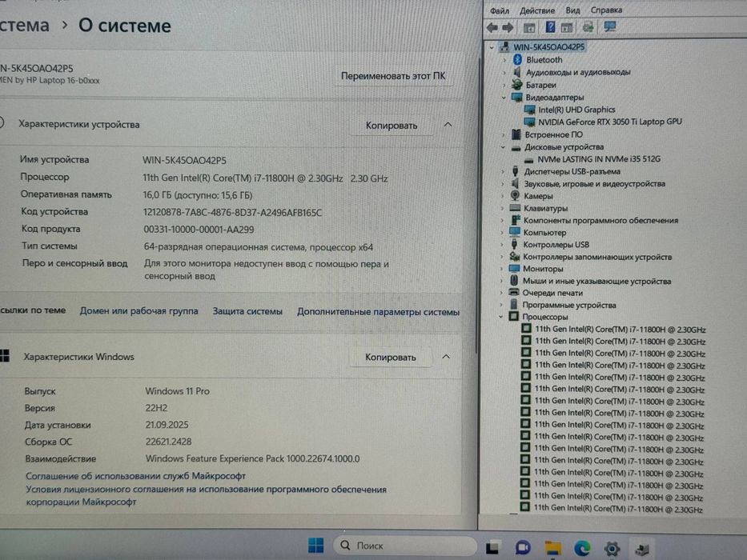Select Intel(R) UHD Graphics adapter
The width and height of the screenshot is (747, 560).
[x=576, y=110]
